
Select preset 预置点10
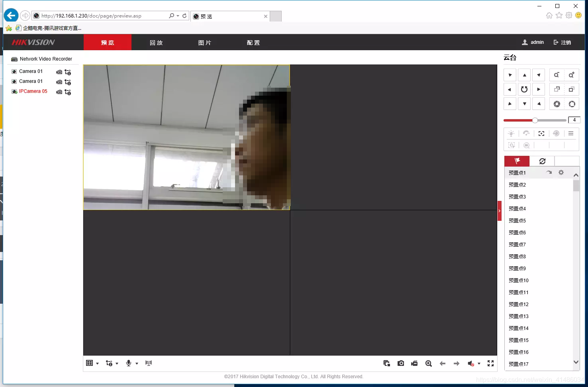539,280
